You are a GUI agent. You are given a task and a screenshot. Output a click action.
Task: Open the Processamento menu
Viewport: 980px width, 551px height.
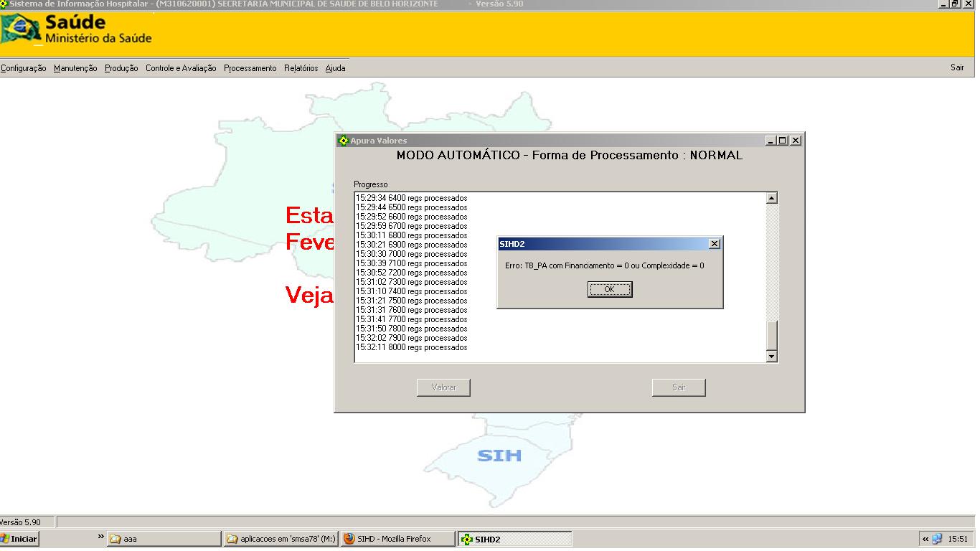(x=250, y=68)
